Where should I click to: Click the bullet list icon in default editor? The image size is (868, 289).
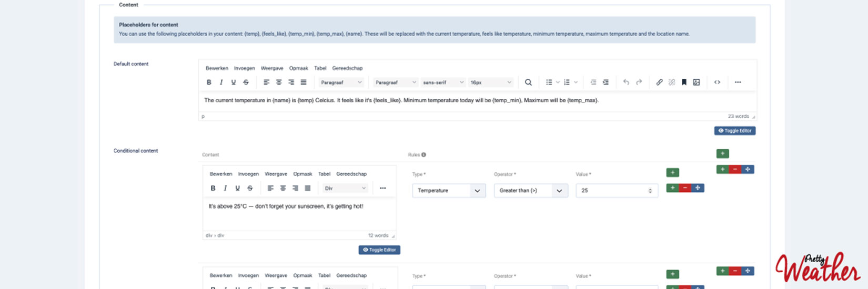pos(549,82)
